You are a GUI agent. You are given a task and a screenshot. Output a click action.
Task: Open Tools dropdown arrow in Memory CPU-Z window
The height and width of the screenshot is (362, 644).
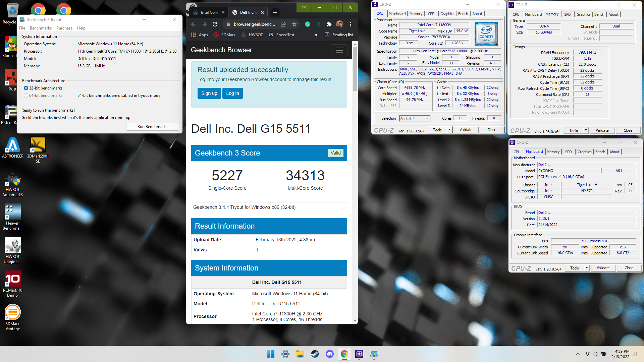click(x=586, y=130)
